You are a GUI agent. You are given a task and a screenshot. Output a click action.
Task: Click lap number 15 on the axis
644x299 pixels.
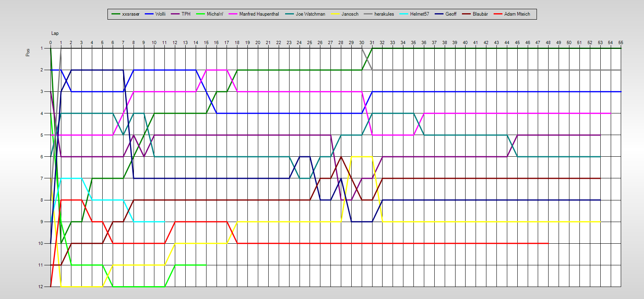pyautogui.click(x=206, y=42)
